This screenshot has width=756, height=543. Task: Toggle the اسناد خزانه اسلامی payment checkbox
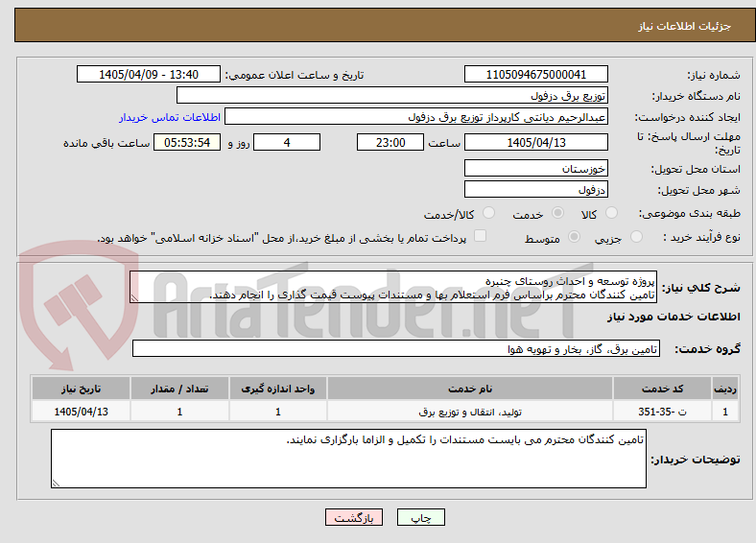480,236
